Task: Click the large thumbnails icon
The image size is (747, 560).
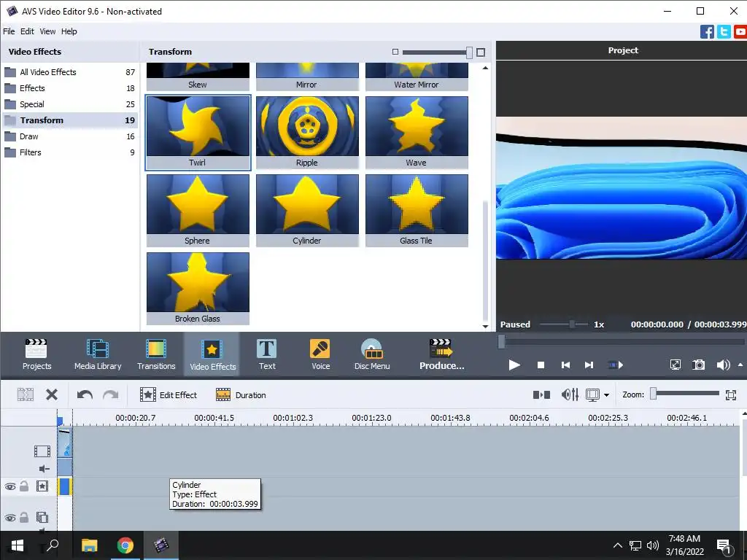Action: click(481, 52)
